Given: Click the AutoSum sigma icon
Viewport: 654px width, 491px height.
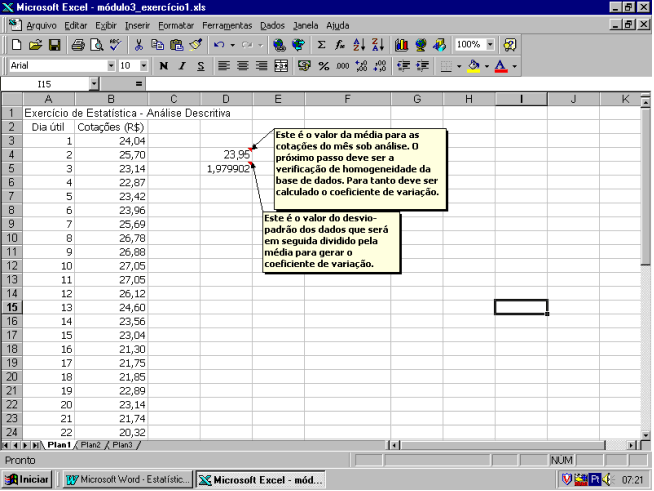Looking at the screenshot, I should point(321,45).
